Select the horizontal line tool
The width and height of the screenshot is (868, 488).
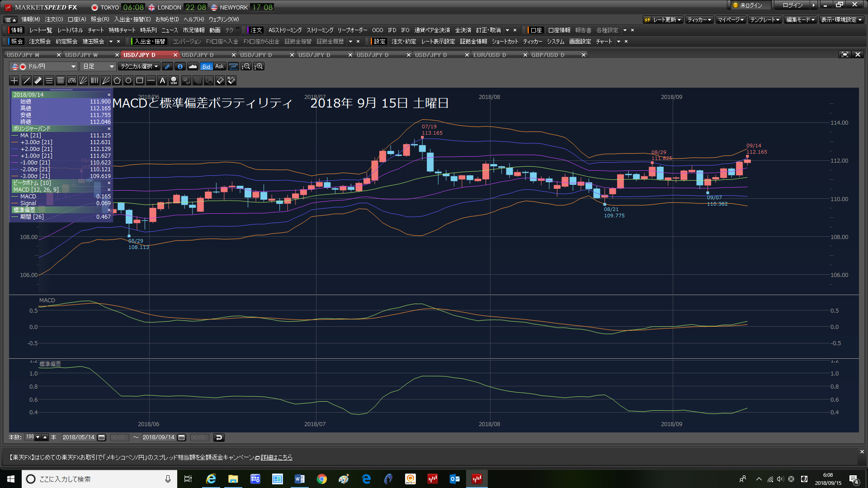click(x=151, y=80)
